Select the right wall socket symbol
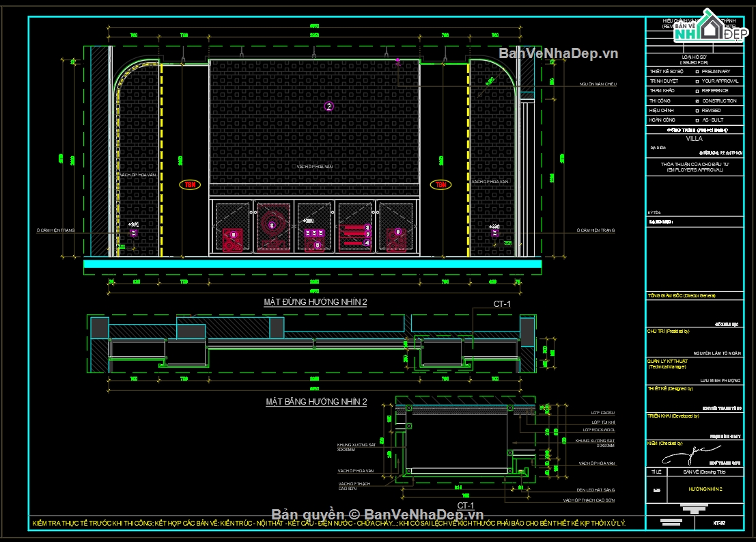 point(494,233)
